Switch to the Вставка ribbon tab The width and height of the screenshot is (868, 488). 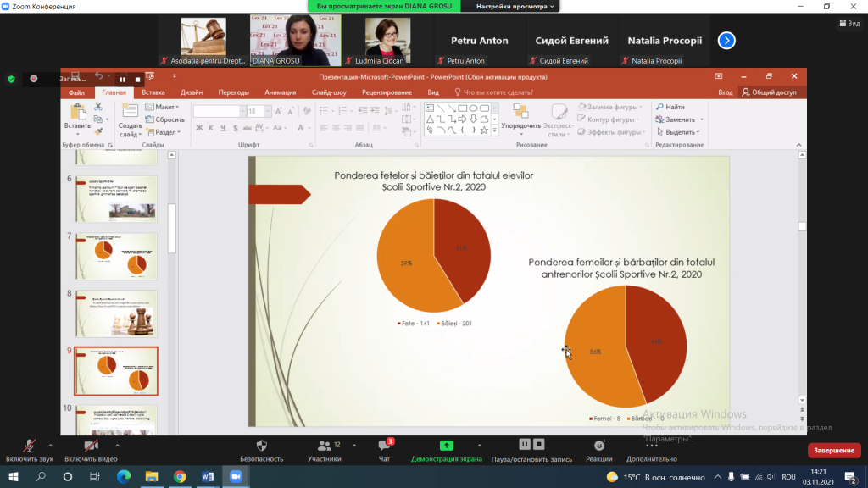[153, 92]
